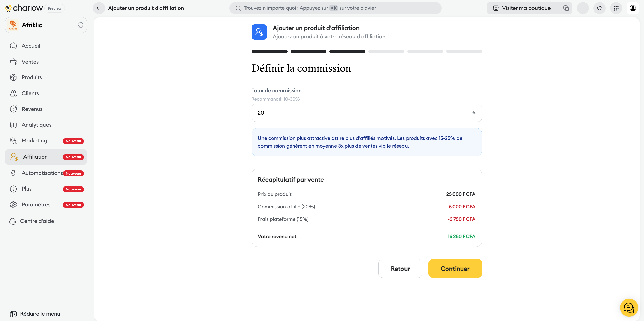
Task: Open the apps grid icon
Action: pos(616,8)
